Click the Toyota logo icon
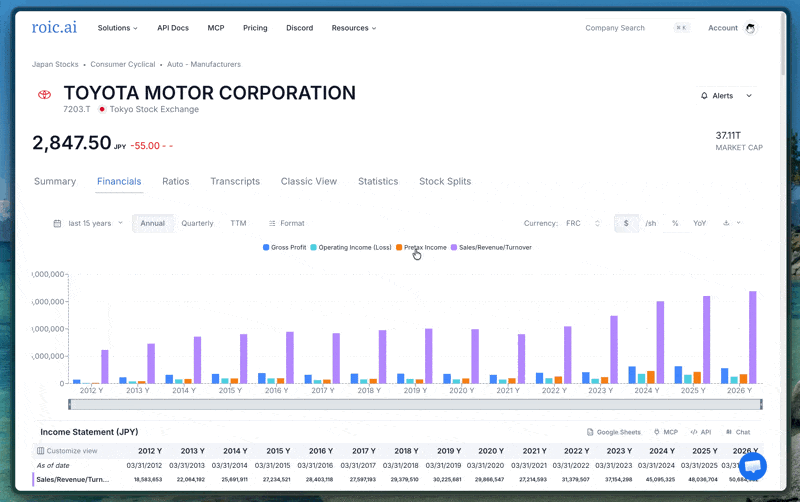800x502 pixels. [44, 94]
